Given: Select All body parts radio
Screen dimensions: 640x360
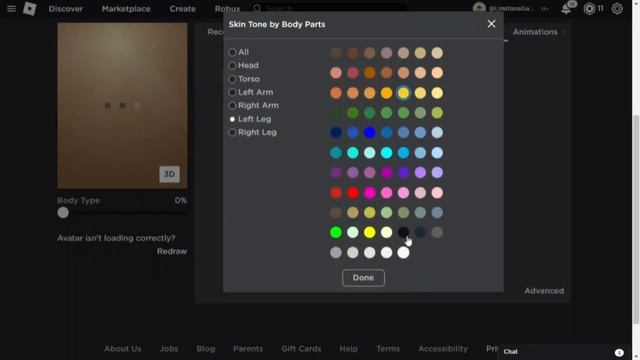Looking at the screenshot, I should [232, 52].
